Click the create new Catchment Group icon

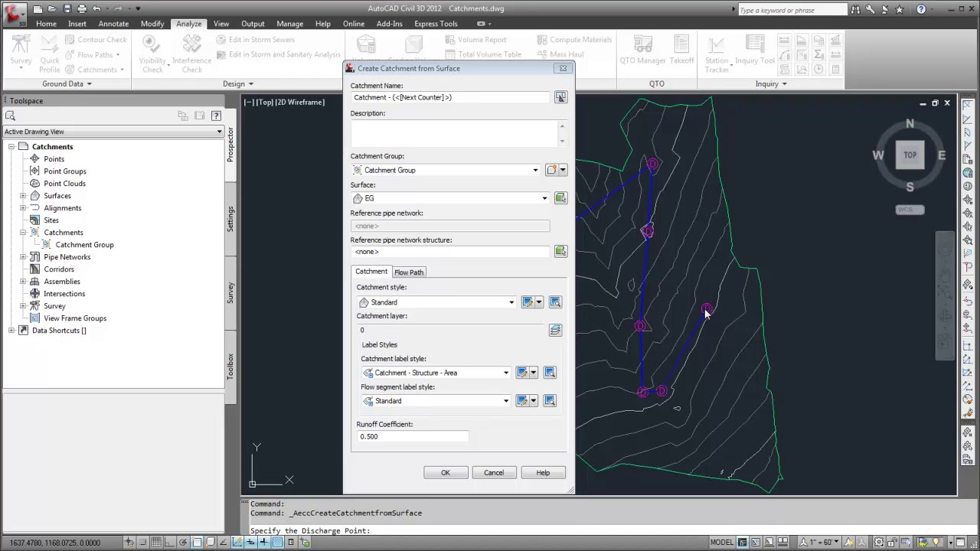(550, 170)
